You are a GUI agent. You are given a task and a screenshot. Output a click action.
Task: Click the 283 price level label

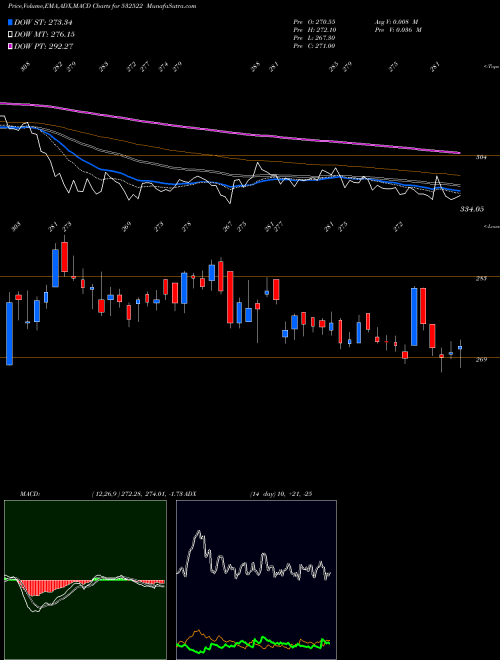click(481, 278)
